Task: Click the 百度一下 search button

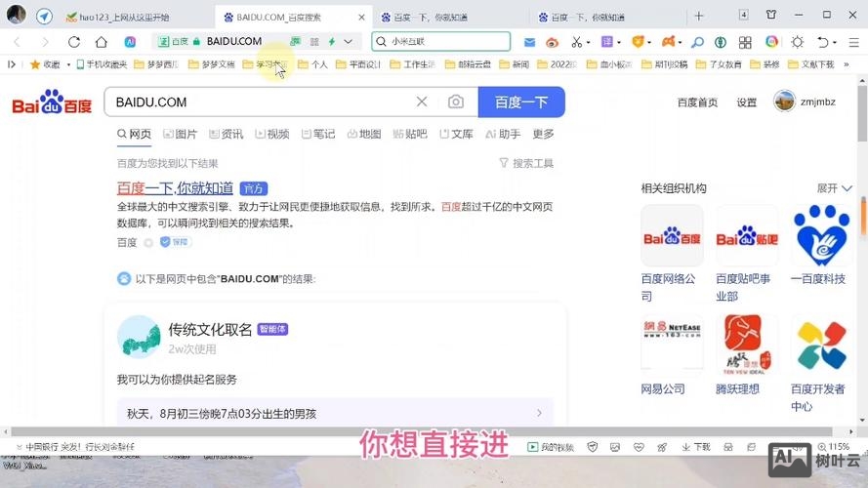Action: click(521, 102)
